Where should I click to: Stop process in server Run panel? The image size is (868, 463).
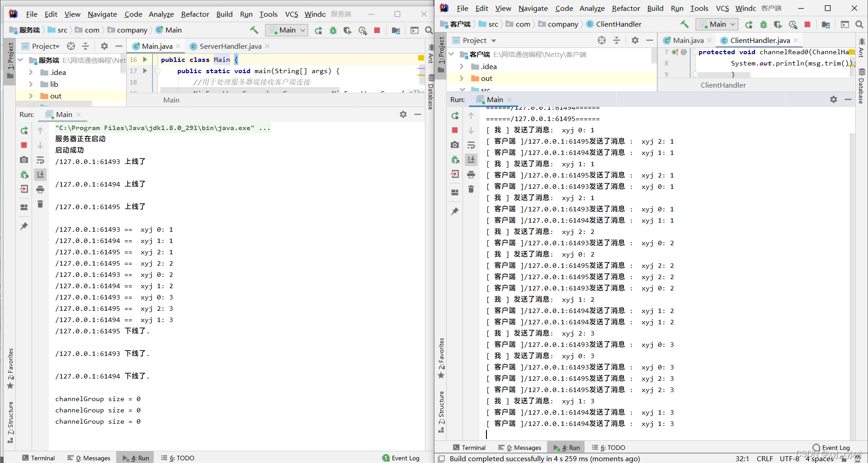pyautogui.click(x=24, y=145)
